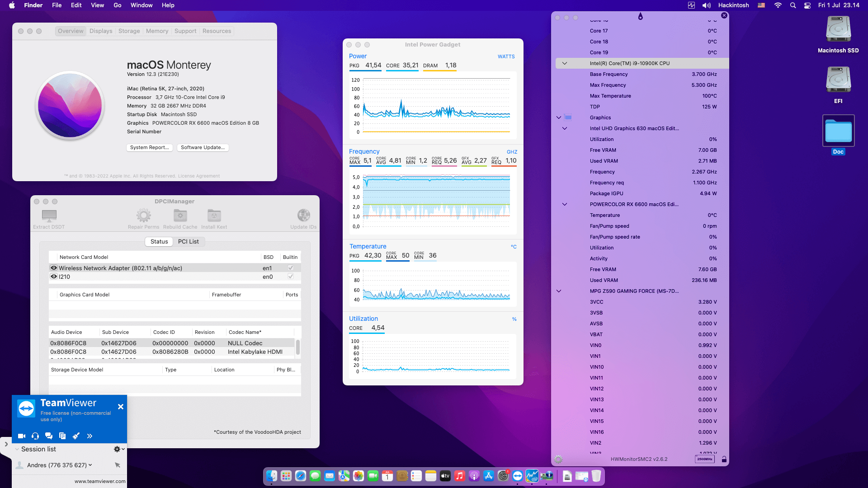Click audio device table scrollbar

(x=297, y=347)
